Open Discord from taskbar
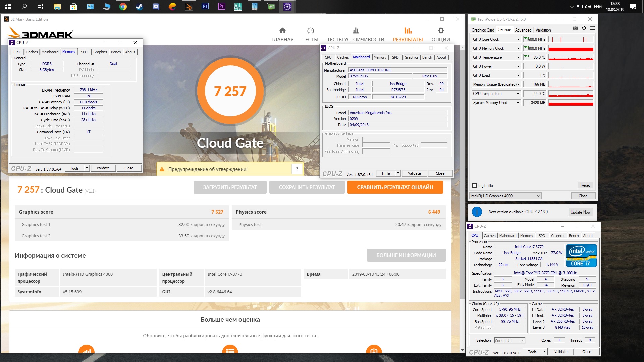Viewport: 644px width, 362px height. [156, 6]
